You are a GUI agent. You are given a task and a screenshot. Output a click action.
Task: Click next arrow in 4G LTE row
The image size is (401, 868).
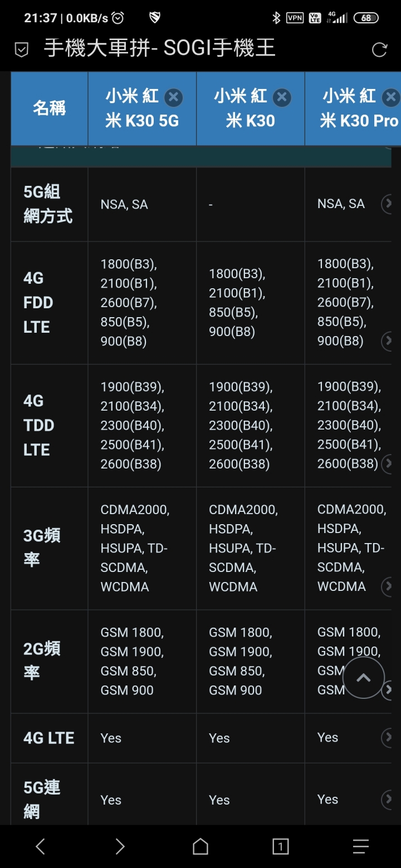[388, 737]
